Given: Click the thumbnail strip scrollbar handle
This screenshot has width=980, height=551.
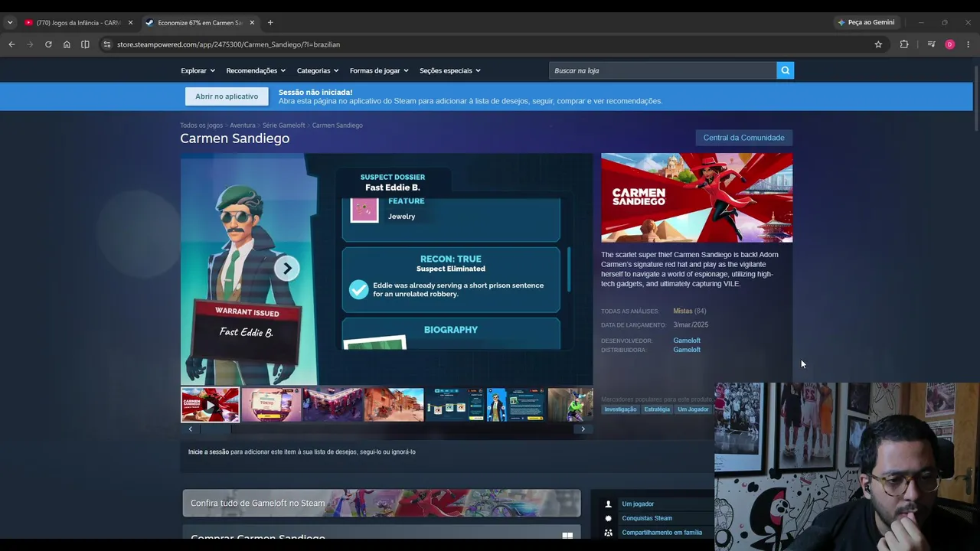Looking at the screenshot, I should pyautogui.click(x=215, y=429).
